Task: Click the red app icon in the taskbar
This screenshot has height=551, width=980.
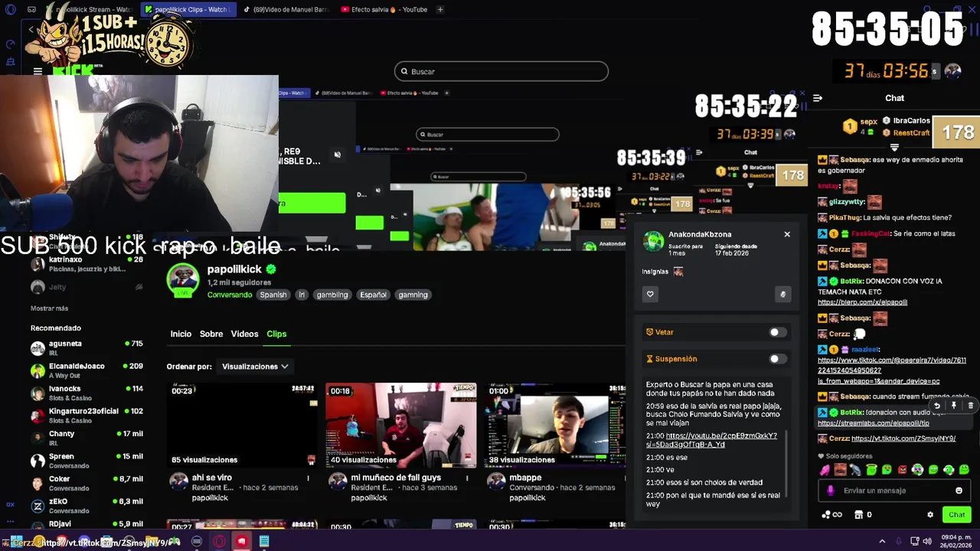Action: coord(242,542)
